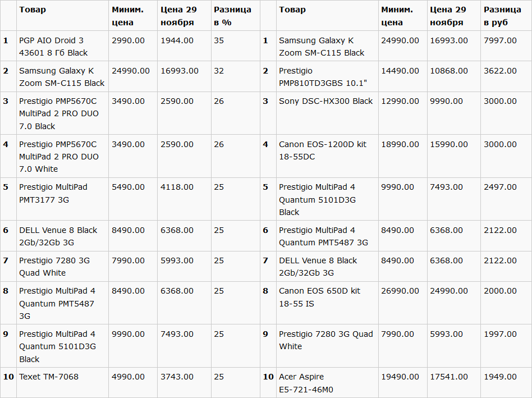This screenshot has width=532, height=398.
Task: Click the 3743.00 price cell
Action: [x=177, y=377]
